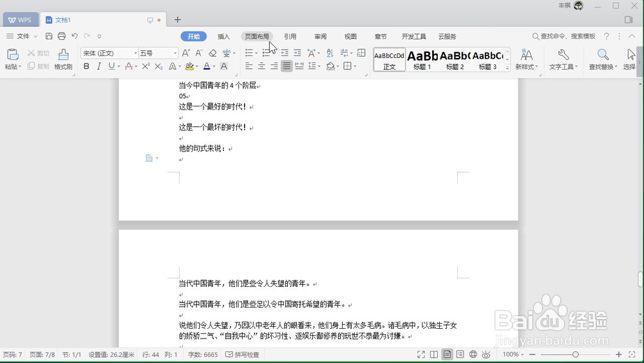Expand the bullet list dropdown arrow

tap(256, 53)
